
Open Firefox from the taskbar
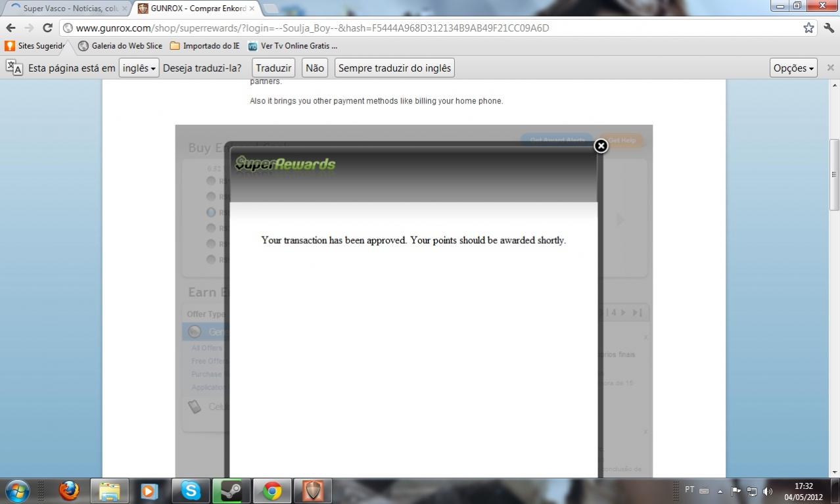69,491
